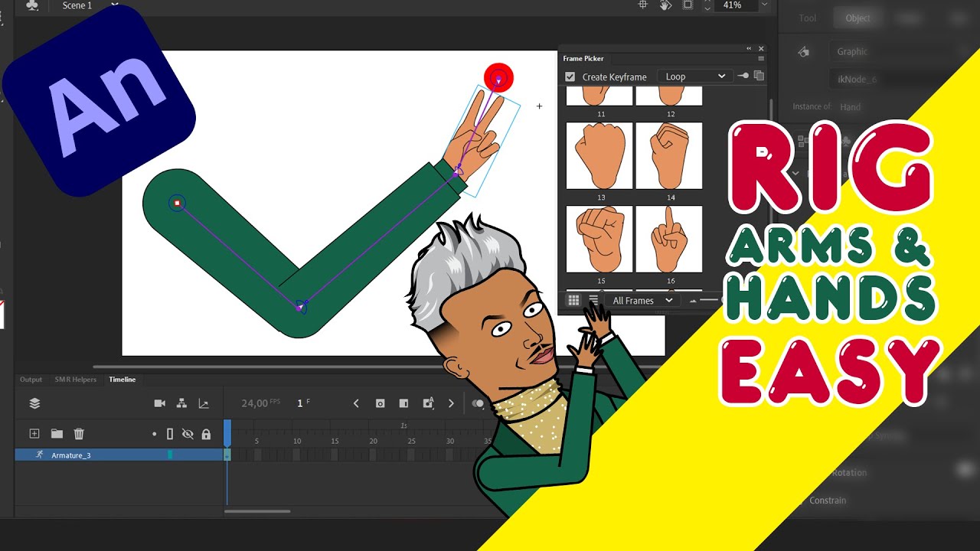
Task: Click the clip content outside stage icon
Action: tap(688, 5)
